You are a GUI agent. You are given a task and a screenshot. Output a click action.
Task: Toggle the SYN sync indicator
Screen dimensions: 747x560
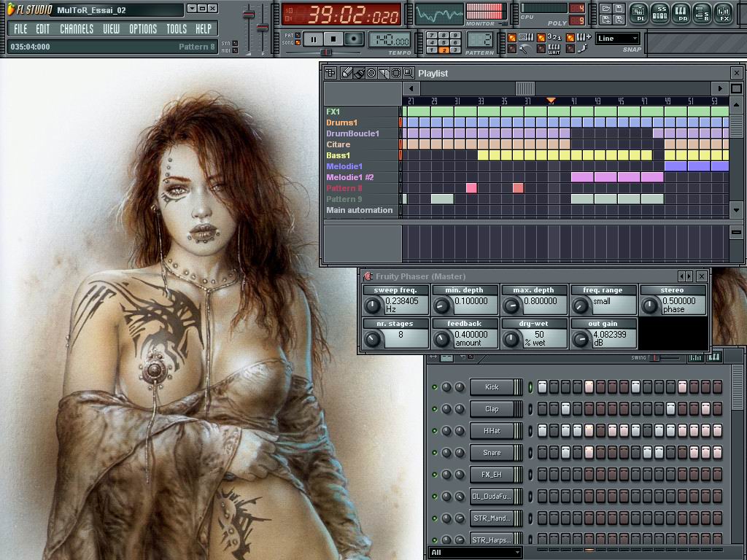click(x=235, y=43)
